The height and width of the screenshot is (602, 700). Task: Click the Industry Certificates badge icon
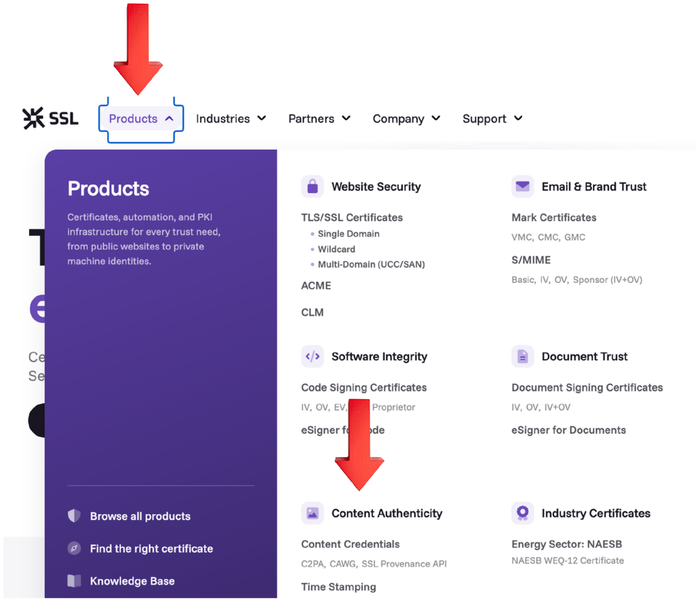(x=522, y=513)
